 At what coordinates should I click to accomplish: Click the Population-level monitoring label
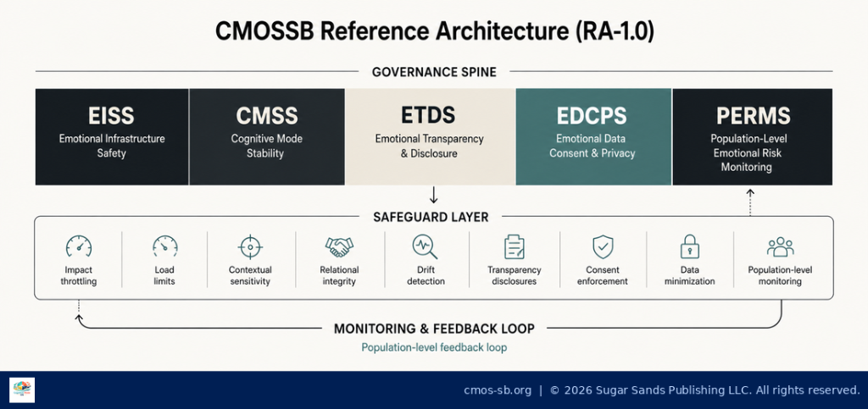(x=780, y=276)
